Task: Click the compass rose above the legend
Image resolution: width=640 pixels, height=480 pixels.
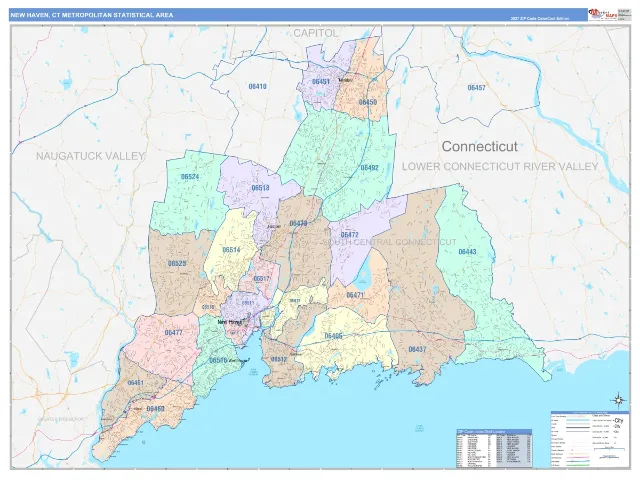Action: [618, 400]
